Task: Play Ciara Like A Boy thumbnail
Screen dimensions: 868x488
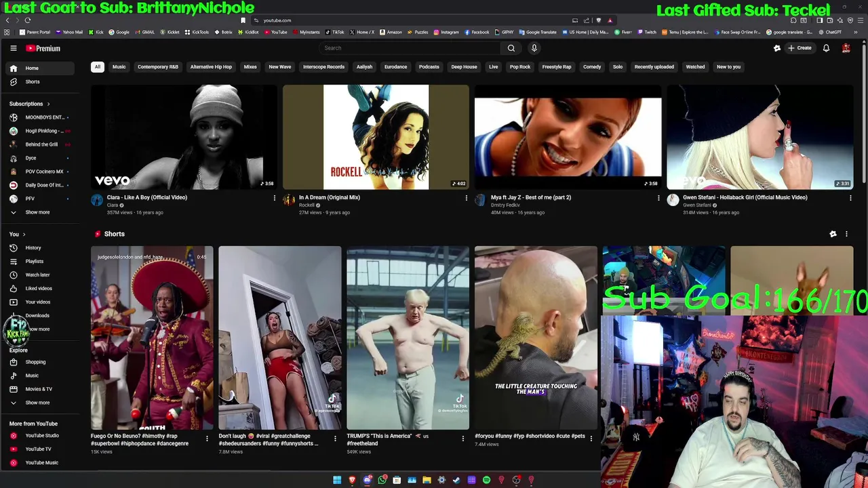Action: coord(184,137)
